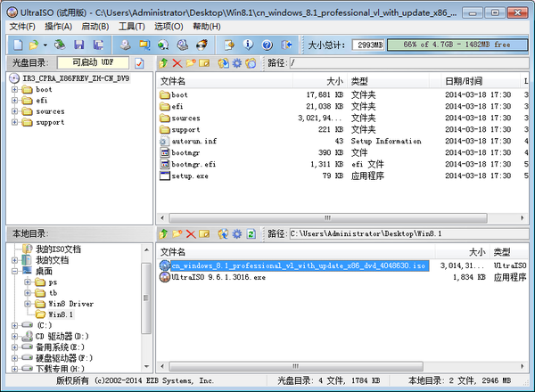The image size is (535, 392).
Task: Click the 文件名 column header in local list
Action: click(296, 252)
